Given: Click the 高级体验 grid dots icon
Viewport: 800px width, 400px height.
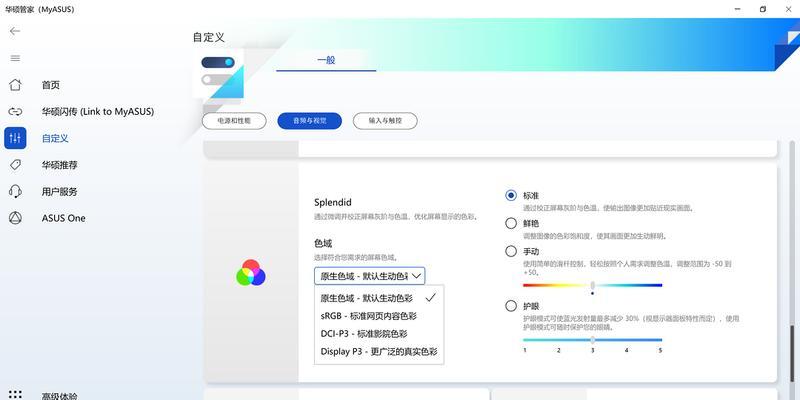Looking at the screenshot, I should coord(15,395).
